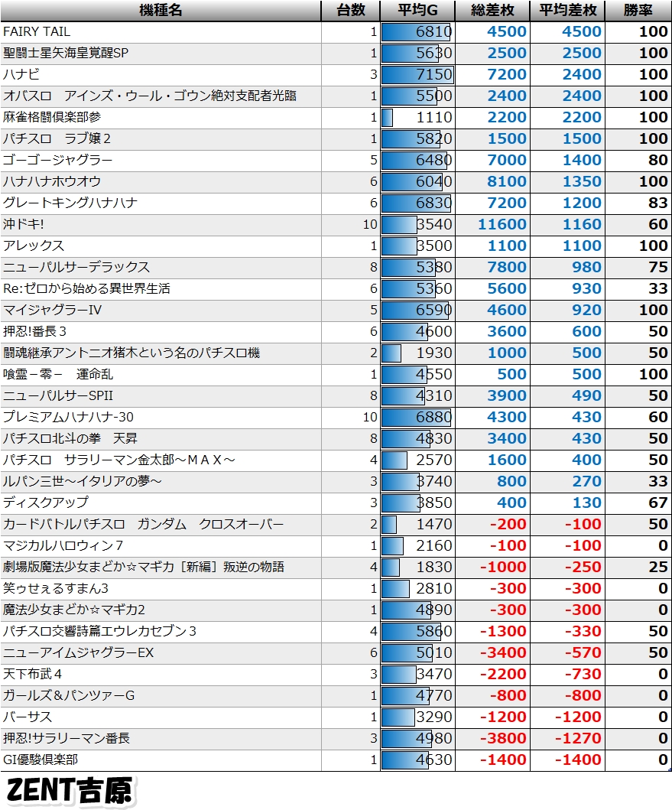
Task: Click the 麻雀格闘倶楽部参 name cell
Action: coord(52,117)
